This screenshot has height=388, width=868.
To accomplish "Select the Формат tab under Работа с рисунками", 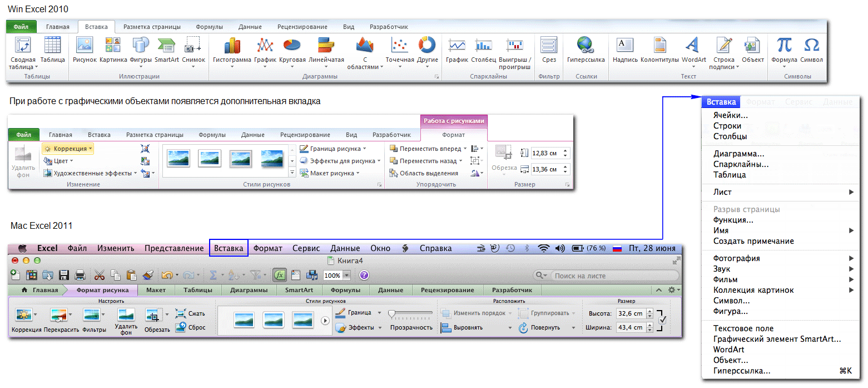I will (x=453, y=135).
